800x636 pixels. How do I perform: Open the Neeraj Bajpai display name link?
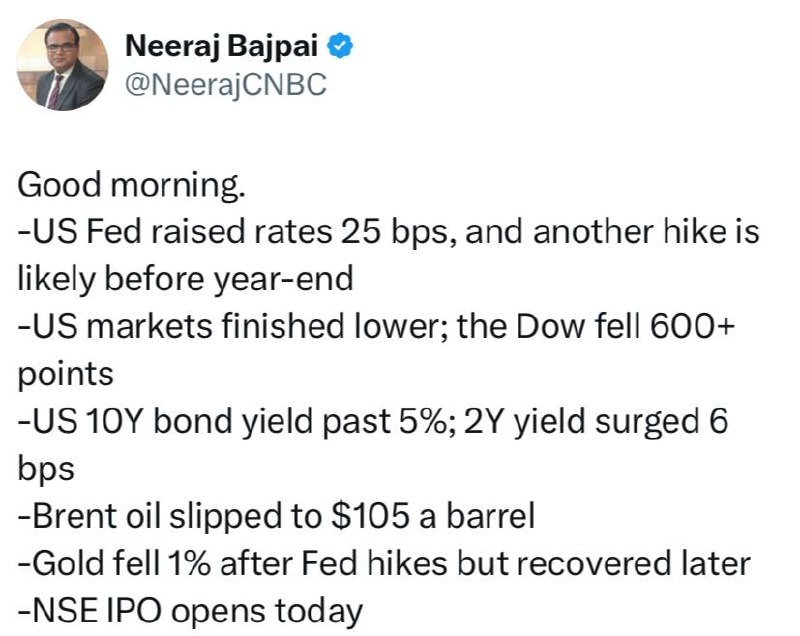tap(221, 47)
